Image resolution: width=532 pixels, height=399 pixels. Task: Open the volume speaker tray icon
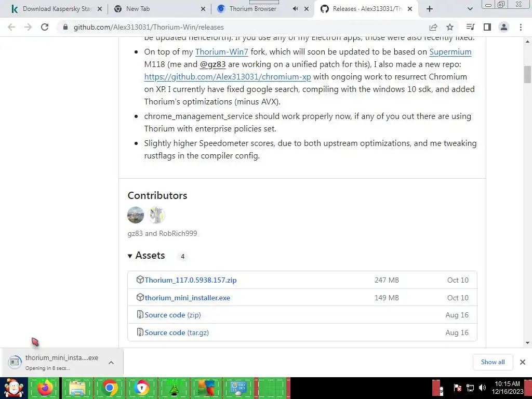[482, 388]
